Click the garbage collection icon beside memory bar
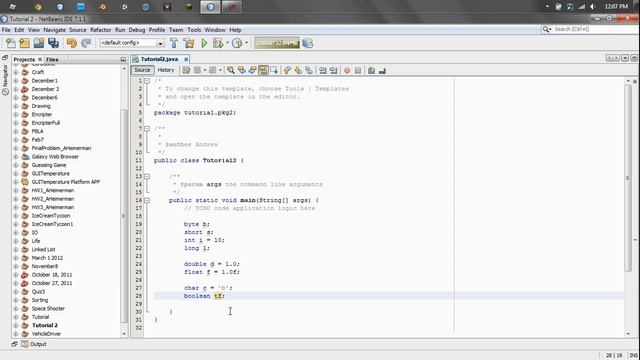 pos(308,43)
